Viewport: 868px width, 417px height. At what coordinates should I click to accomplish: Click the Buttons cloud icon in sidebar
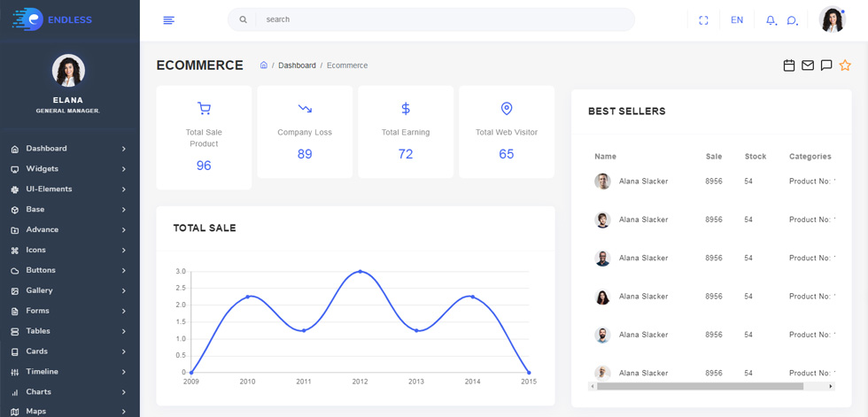coord(15,270)
